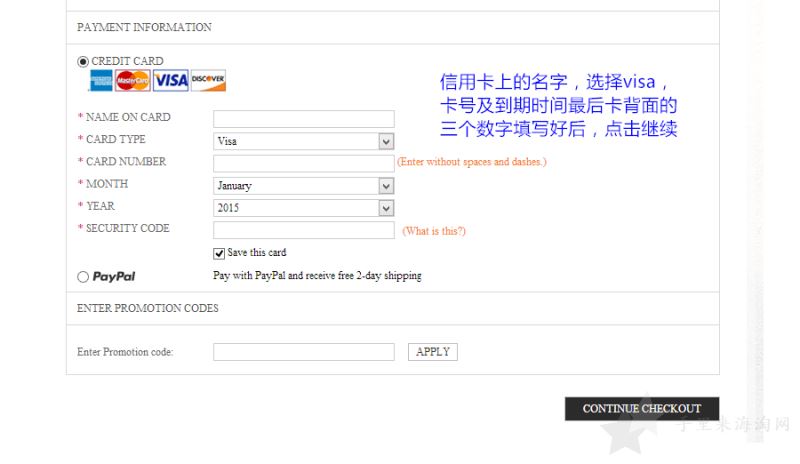The width and height of the screenshot is (800, 464).
Task: Select the PayPal payment radio button
Action: [x=83, y=277]
